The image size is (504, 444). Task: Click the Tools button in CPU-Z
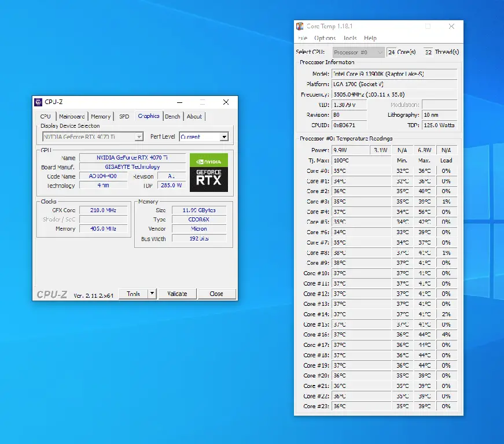[133, 294]
